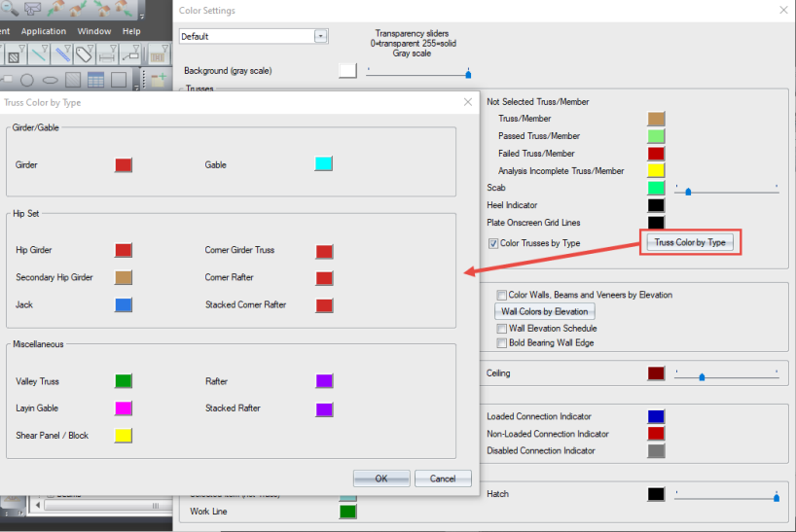Change the Passed Truss/Member green swatch
The width and height of the screenshot is (796, 532).
[656, 136]
